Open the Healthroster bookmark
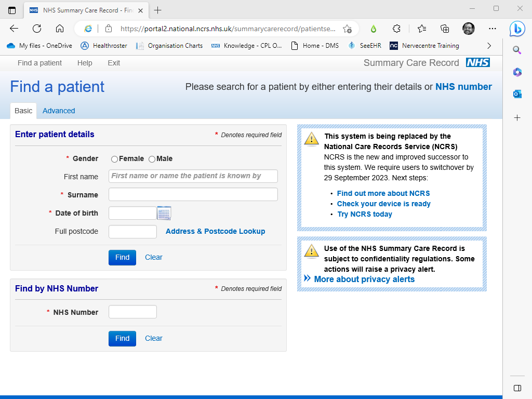 (x=104, y=46)
